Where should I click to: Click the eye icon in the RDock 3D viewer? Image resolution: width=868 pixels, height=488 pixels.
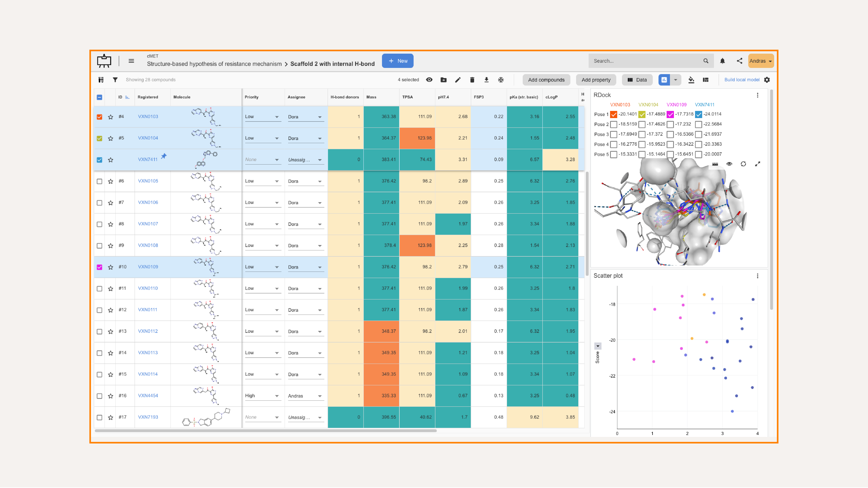click(x=729, y=164)
